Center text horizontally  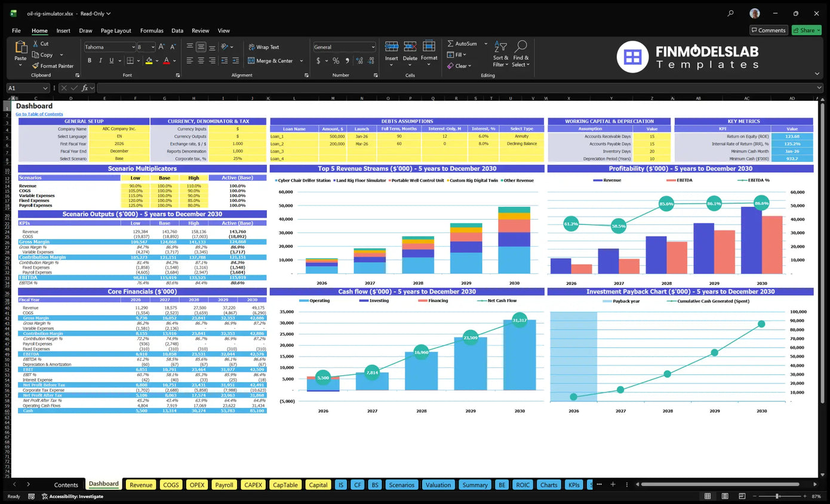click(x=201, y=60)
